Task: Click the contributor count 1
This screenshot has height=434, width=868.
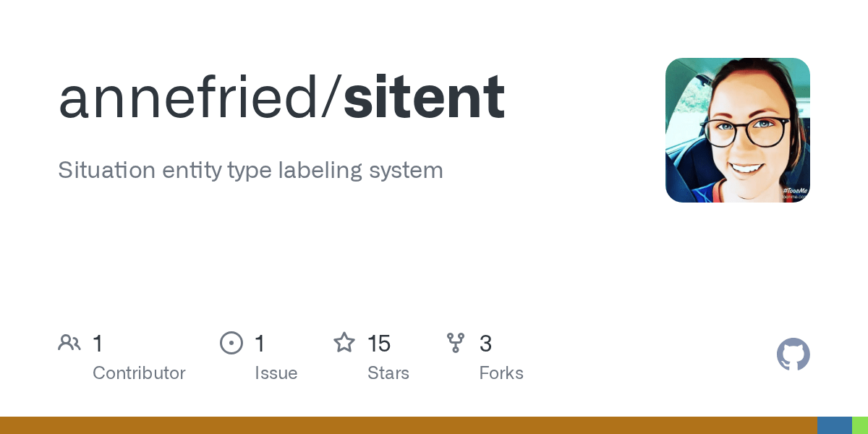Action: point(98,344)
